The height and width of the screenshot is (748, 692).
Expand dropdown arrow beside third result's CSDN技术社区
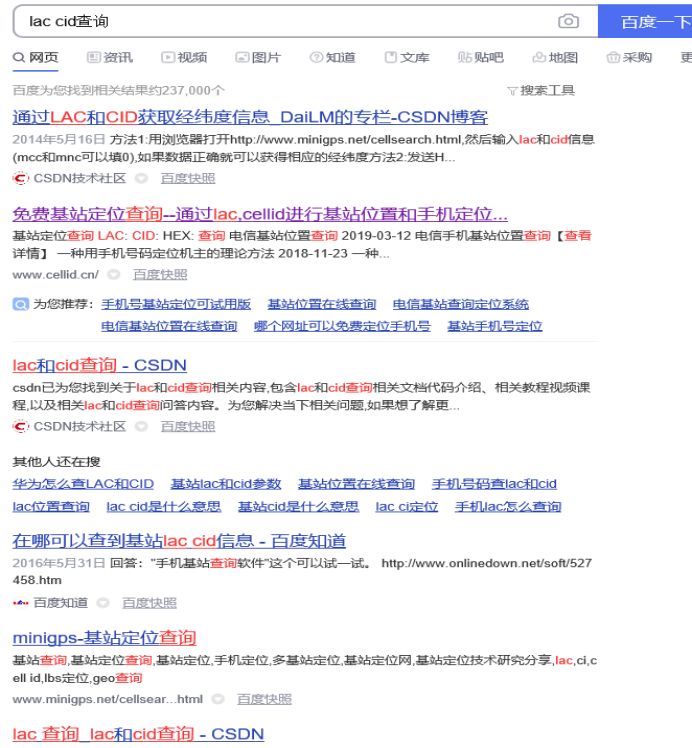point(141,426)
